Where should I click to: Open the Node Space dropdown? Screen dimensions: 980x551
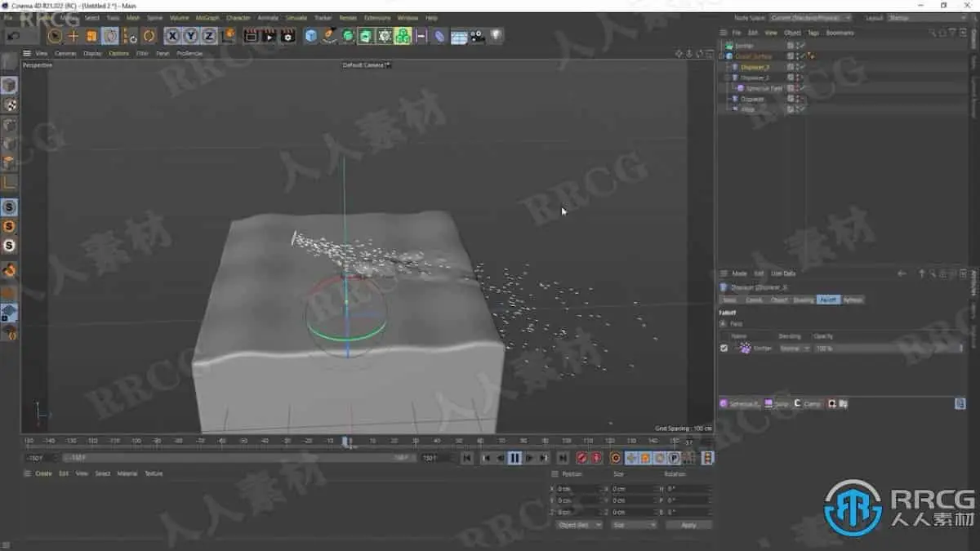pos(811,18)
